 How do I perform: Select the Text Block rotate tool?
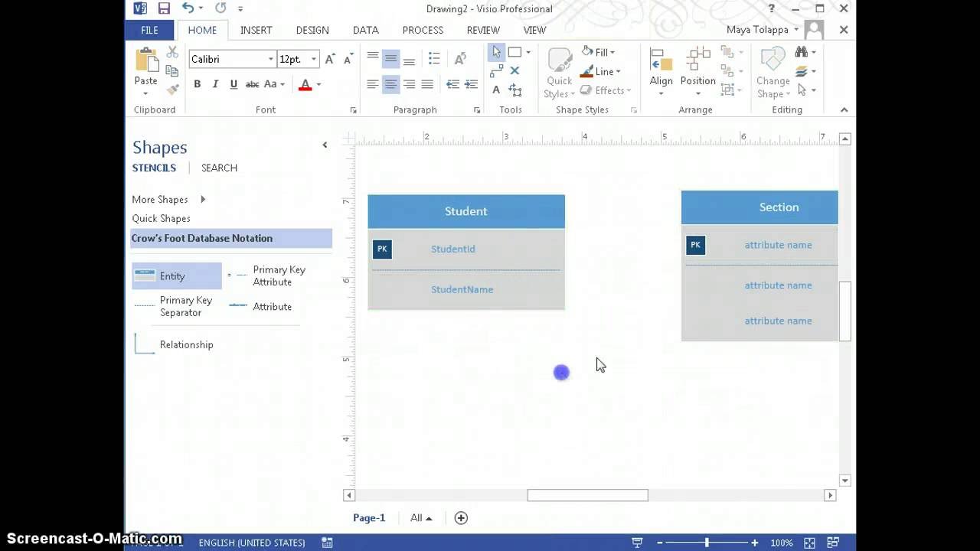coord(514,90)
